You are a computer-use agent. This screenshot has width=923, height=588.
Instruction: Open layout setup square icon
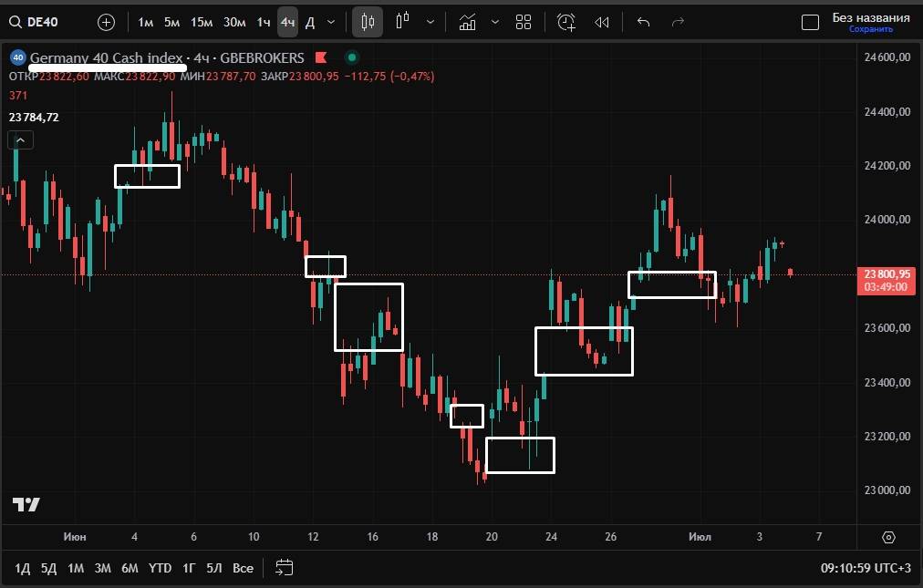click(x=810, y=23)
